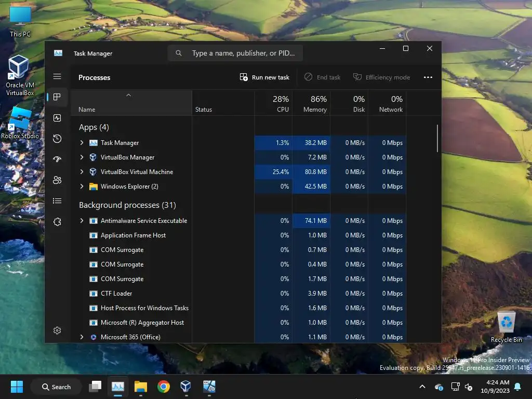Open the Startup apps icon in sidebar
The height and width of the screenshot is (399, 532).
(57, 159)
